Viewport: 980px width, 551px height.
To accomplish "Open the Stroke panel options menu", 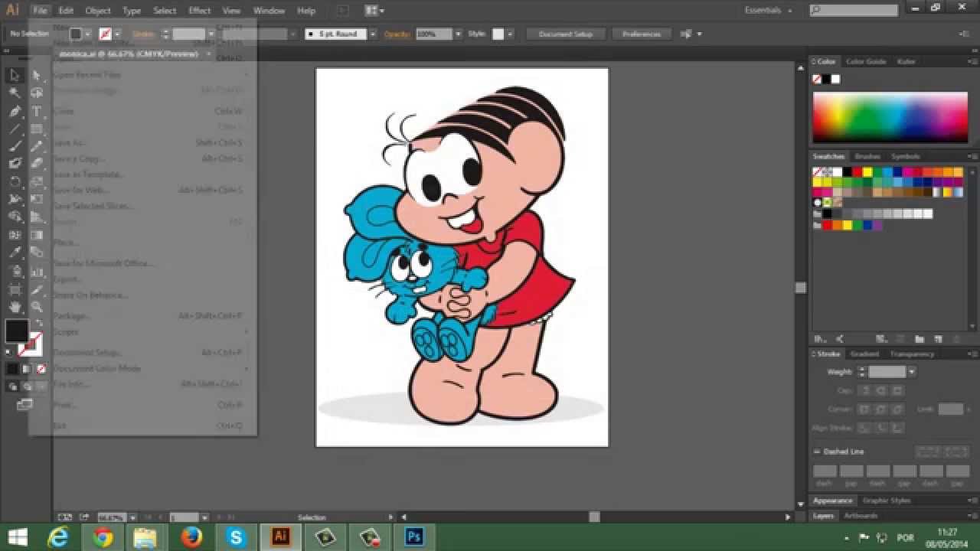I will [972, 354].
